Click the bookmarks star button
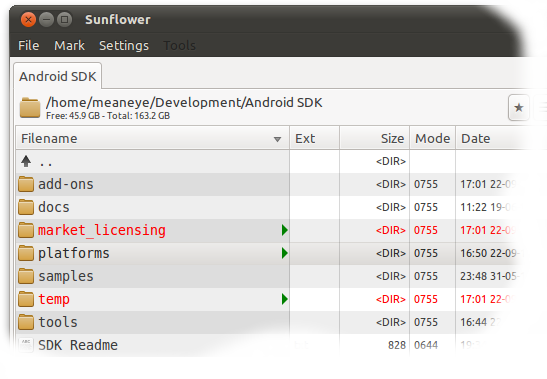 click(x=519, y=107)
